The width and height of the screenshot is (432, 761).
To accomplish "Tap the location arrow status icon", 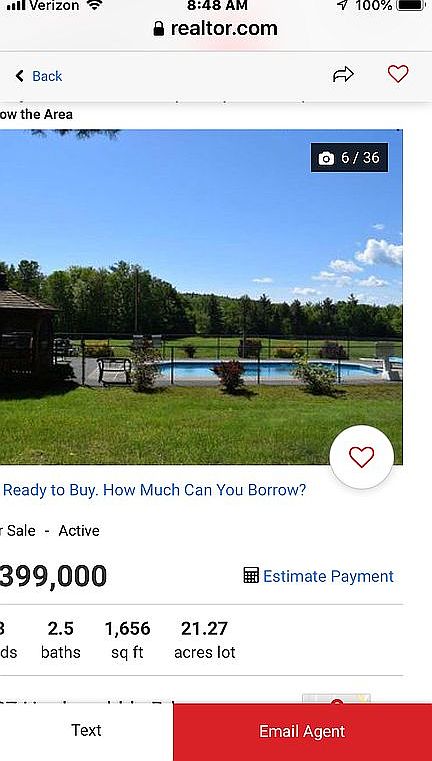I will [343, 5].
